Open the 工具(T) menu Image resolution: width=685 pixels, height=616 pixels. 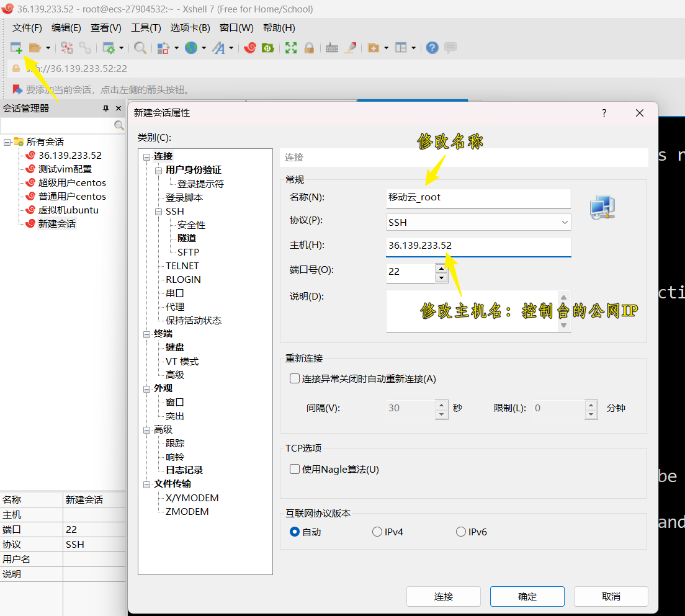tap(146, 28)
